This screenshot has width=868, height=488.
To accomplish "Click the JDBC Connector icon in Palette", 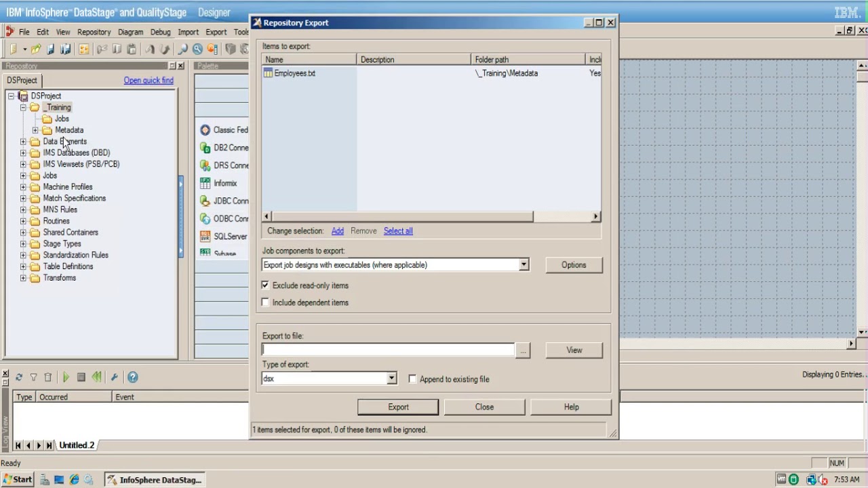I will (205, 201).
